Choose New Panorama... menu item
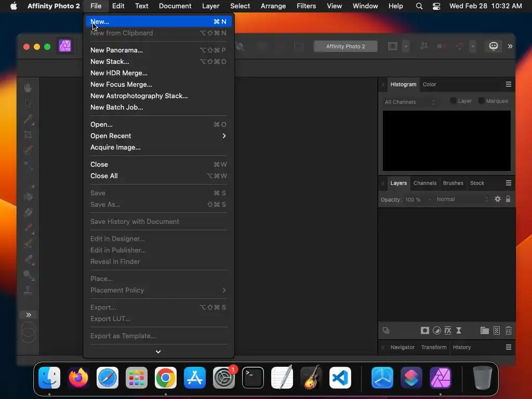Image resolution: width=532 pixels, height=399 pixels. tap(158, 50)
